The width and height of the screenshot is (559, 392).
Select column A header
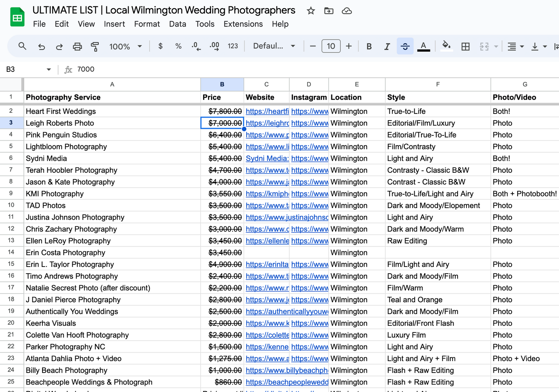point(112,85)
